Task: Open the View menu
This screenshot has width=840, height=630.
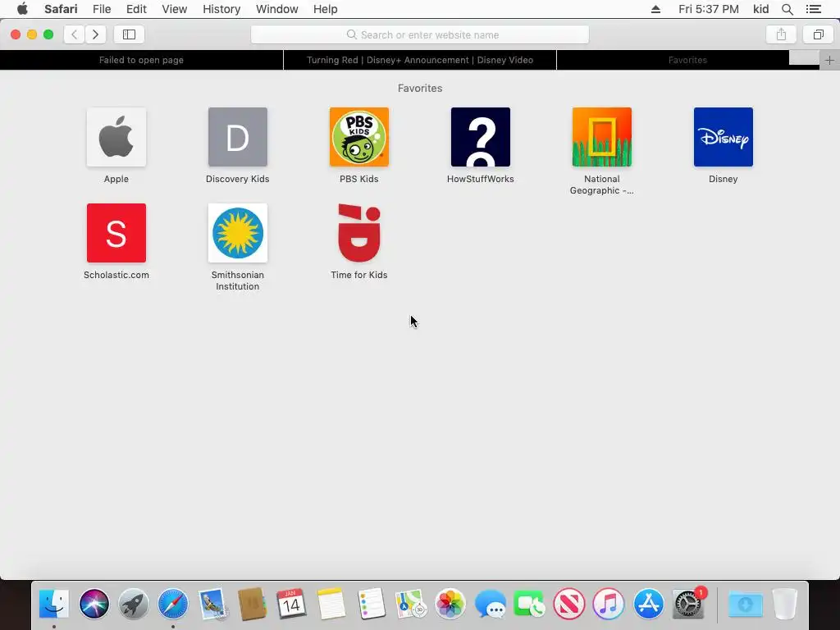Action: [175, 9]
